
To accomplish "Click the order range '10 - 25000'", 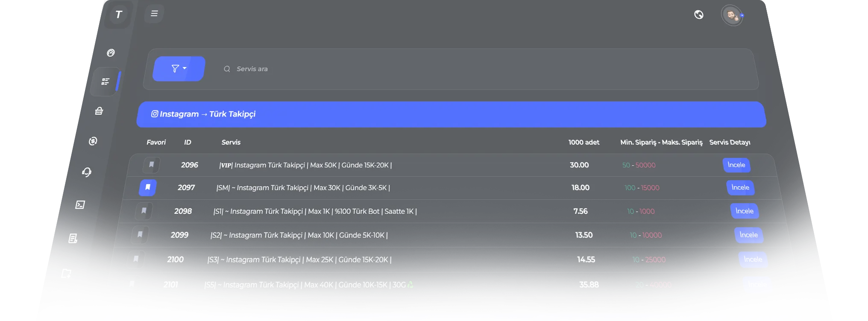I will coord(649,260).
